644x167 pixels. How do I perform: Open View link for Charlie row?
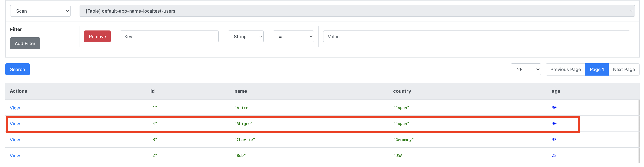15,140
